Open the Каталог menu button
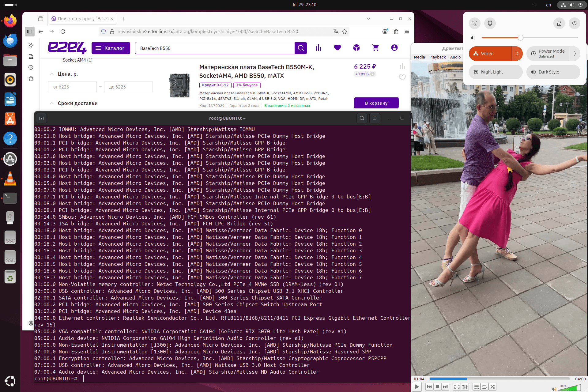 (x=111, y=48)
